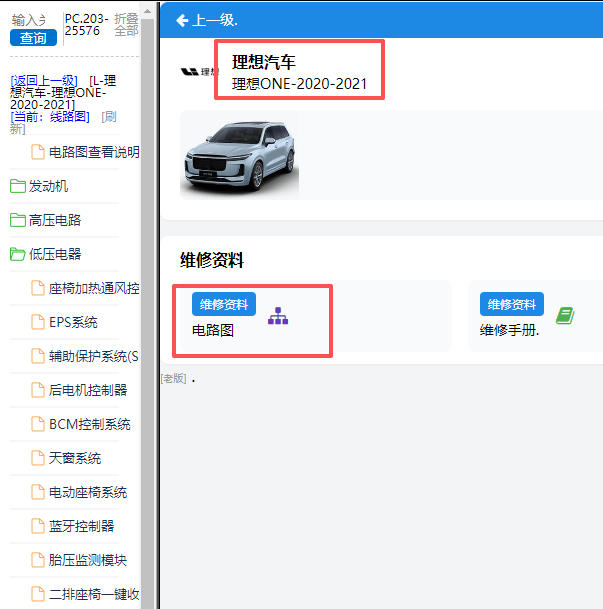Image resolution: width=603 pixels, height=609 pixels.
Task: Click the PC.203-25576 text
Action: point(86,24)
